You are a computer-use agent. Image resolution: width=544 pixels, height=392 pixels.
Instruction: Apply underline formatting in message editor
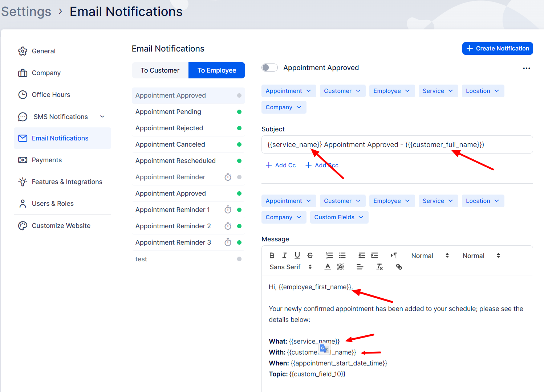[297, 256]
